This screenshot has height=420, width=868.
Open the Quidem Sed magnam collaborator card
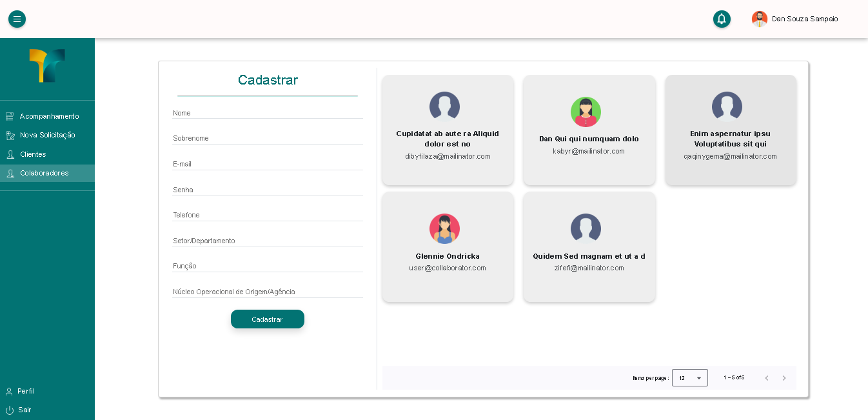click(x=589, y=247)
